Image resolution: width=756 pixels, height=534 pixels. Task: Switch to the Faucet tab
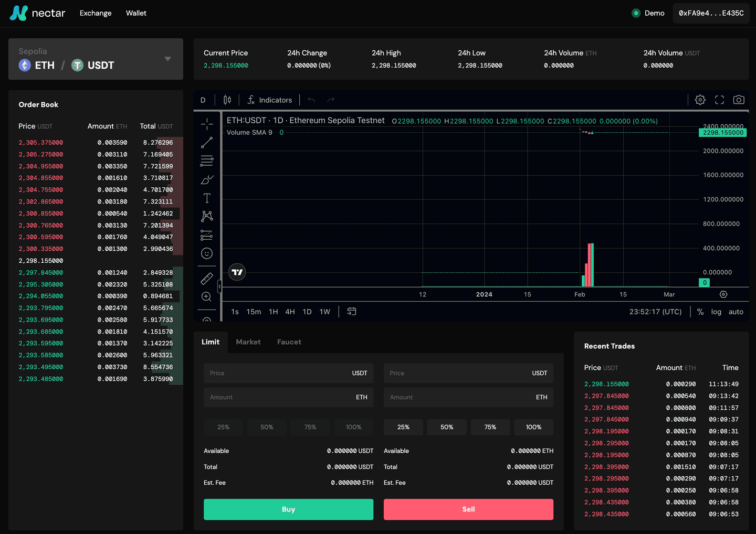tap(289, 342)
